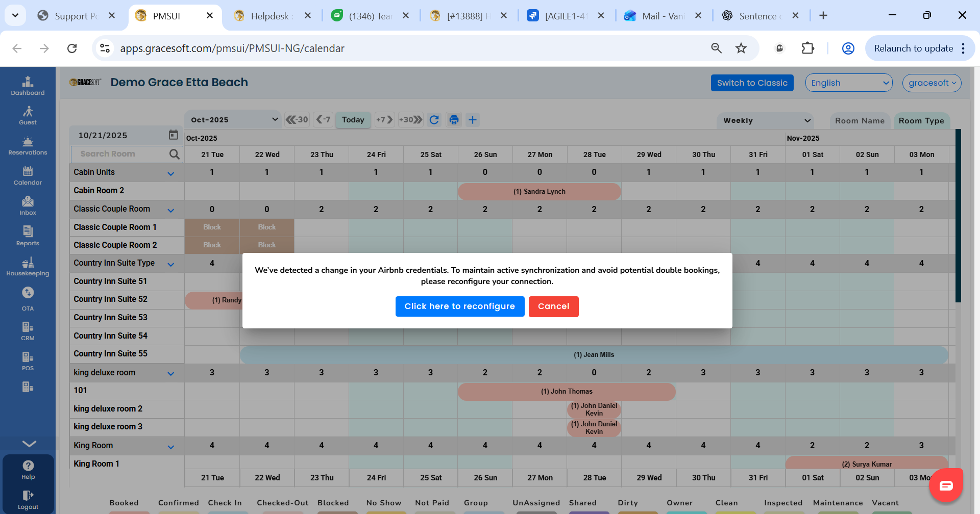Viewport: 980px width, 514px height.
Task: Open Jean Mills reservation bar
Action: 594,354
